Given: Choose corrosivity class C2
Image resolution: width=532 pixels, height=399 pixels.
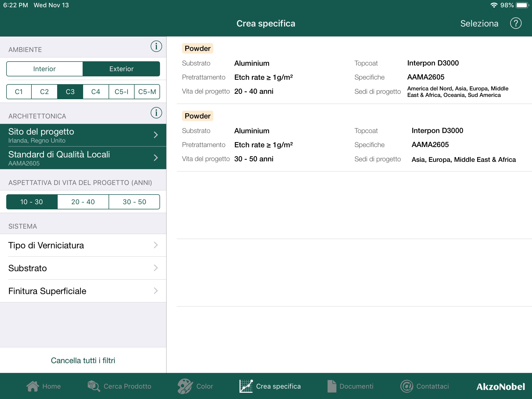Looking at the screenshot, I should point(44,92).
